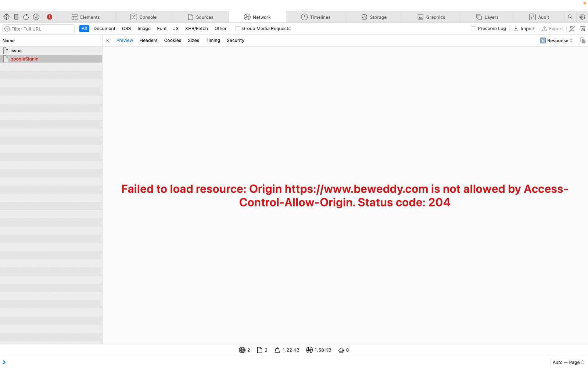This screenshot has width=588, height=368.
Task: Enable Group Media Requests checkbox
Action: click(238, 29)
